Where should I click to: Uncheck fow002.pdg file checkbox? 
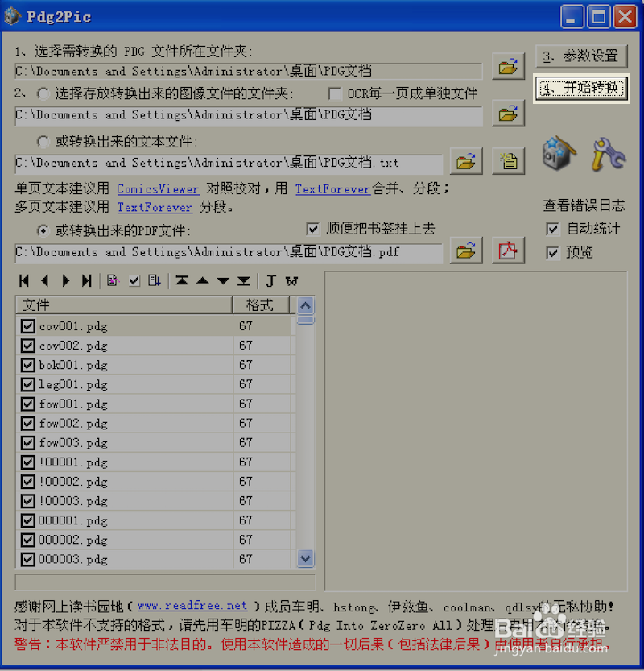pyautogui.click(x=28, y=423)
